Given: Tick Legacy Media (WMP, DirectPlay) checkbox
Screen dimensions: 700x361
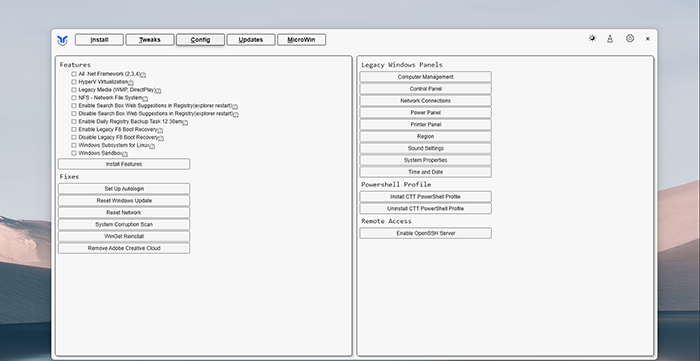Looking at the screenshot, I should click(74, 90).
